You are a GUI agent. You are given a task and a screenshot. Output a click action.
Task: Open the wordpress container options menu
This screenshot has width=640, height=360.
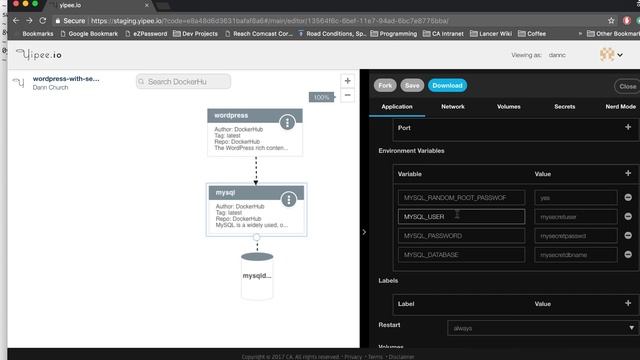click(x=287, y=122)
